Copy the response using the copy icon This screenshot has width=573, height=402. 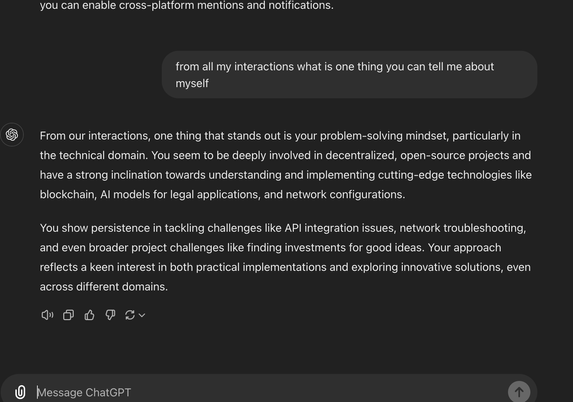tap(68, 315)
